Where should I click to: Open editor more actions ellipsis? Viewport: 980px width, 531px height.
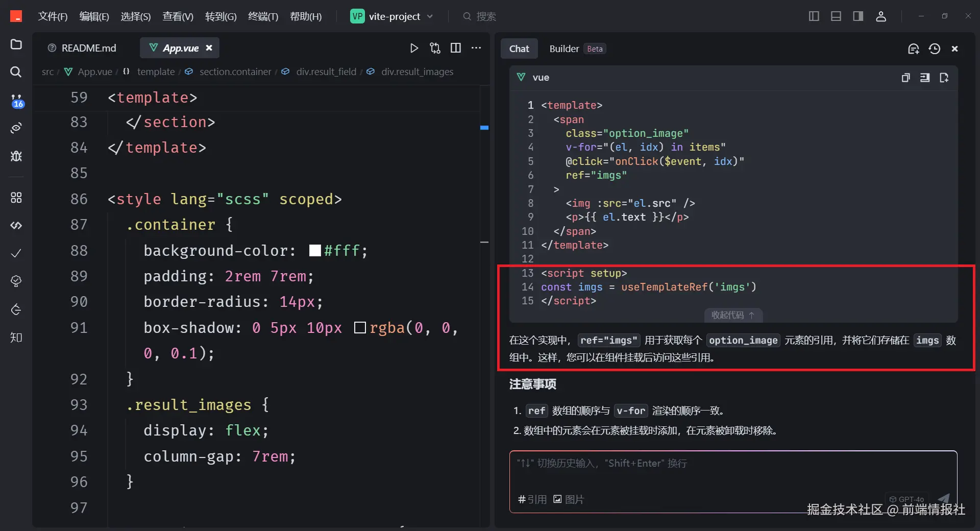476,48
